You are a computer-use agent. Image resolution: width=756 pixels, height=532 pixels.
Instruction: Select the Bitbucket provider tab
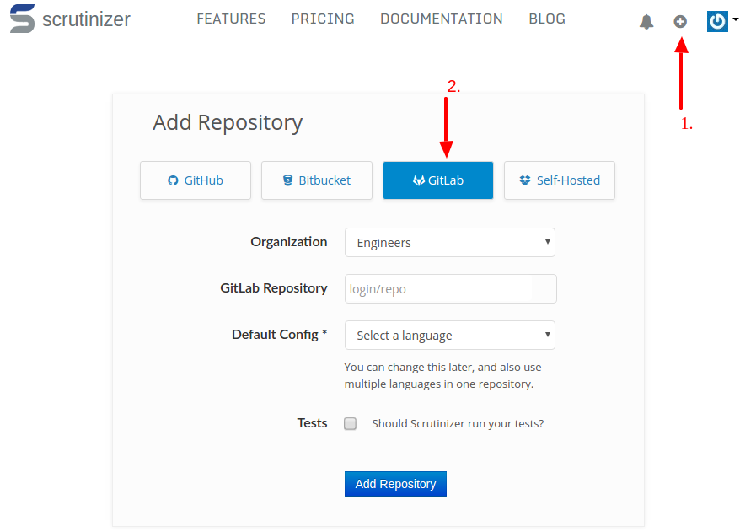tap(317, 180)
